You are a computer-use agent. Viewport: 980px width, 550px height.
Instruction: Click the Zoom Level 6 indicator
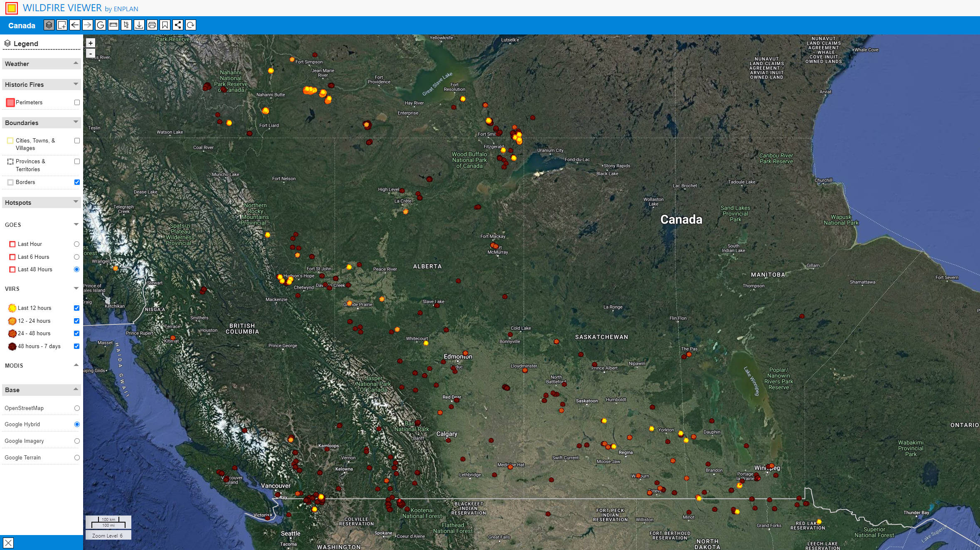click(x=108, y=535)
